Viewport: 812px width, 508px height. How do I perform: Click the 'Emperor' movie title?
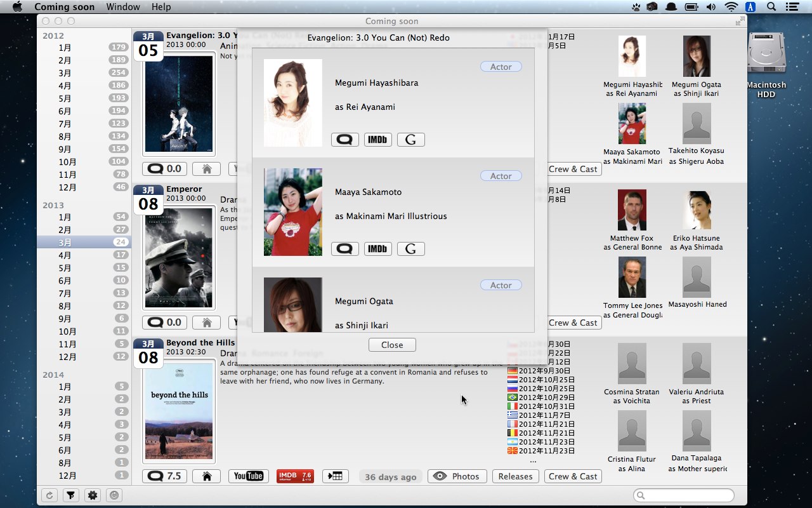184,189
